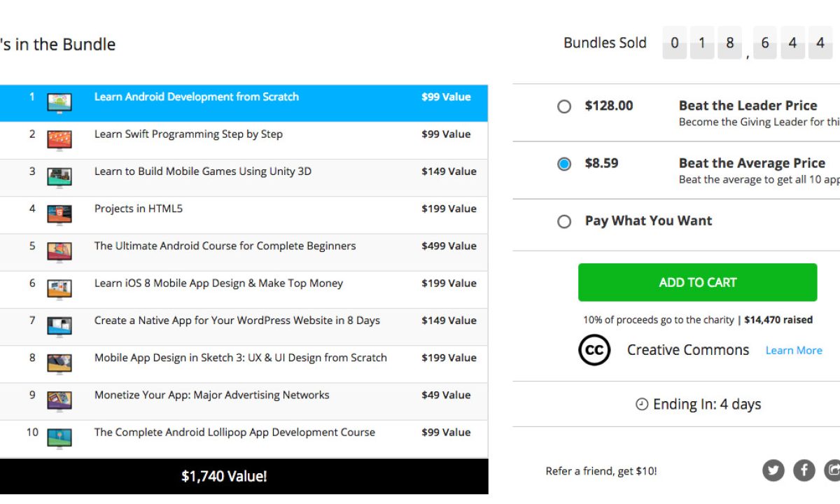Open The Ultimate Android Course for Complete Beginners

pyautogui.click(x=225, y=246)
